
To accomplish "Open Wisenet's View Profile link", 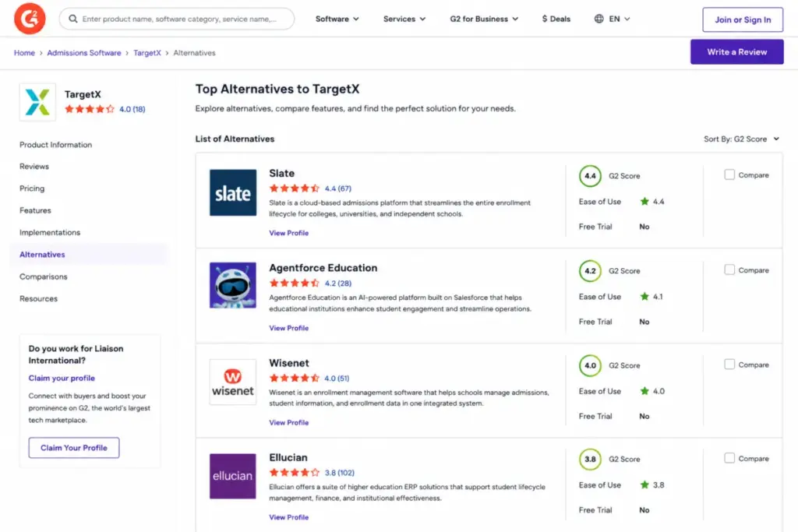I will point(288,423).
